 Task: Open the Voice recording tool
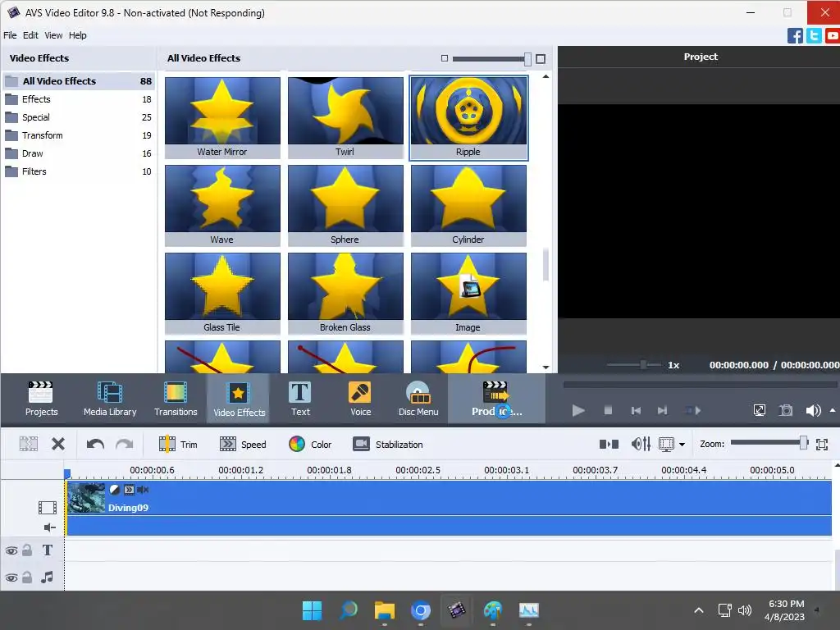[361, 399]
